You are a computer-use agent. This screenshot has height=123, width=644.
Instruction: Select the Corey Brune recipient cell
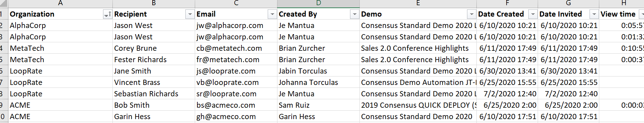(x=154, y=48)
